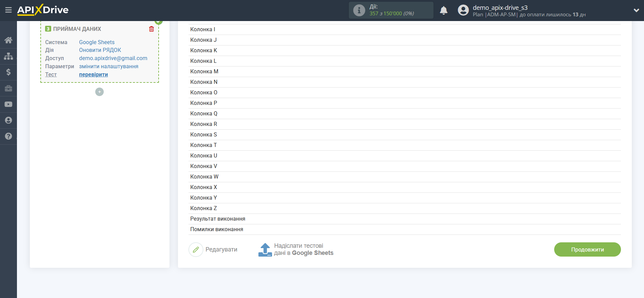Click 'змінити налаштування' link

click(x=109, y=66)
